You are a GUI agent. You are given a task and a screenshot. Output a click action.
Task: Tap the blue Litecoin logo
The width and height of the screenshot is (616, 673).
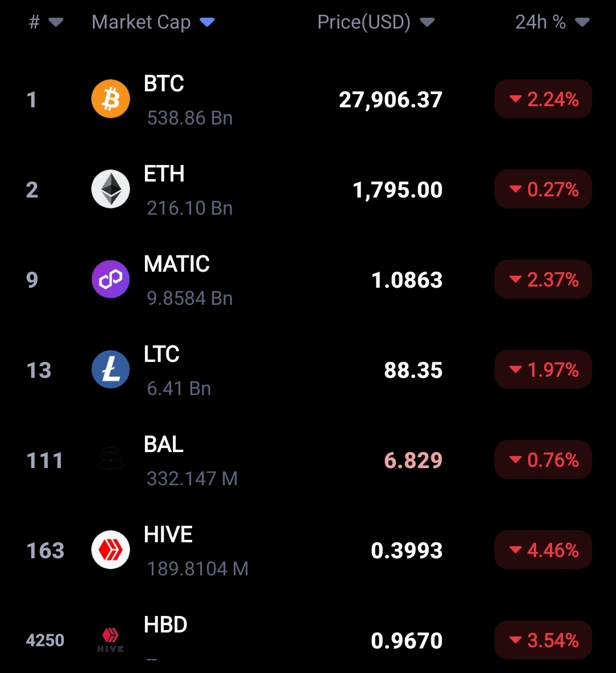point(111,369)
